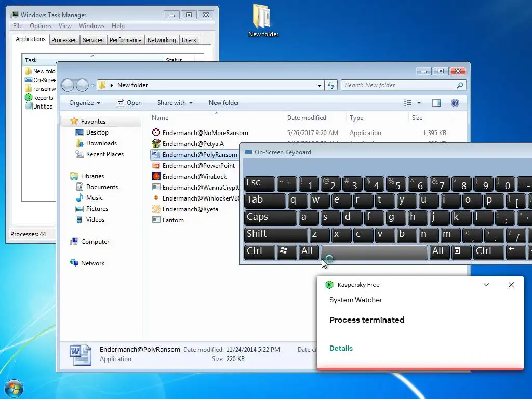The width and height of the screenshot is (532, 399).
Task: Collapse the Kaspersky notification chevron
Action: click(x=486, y=285)
